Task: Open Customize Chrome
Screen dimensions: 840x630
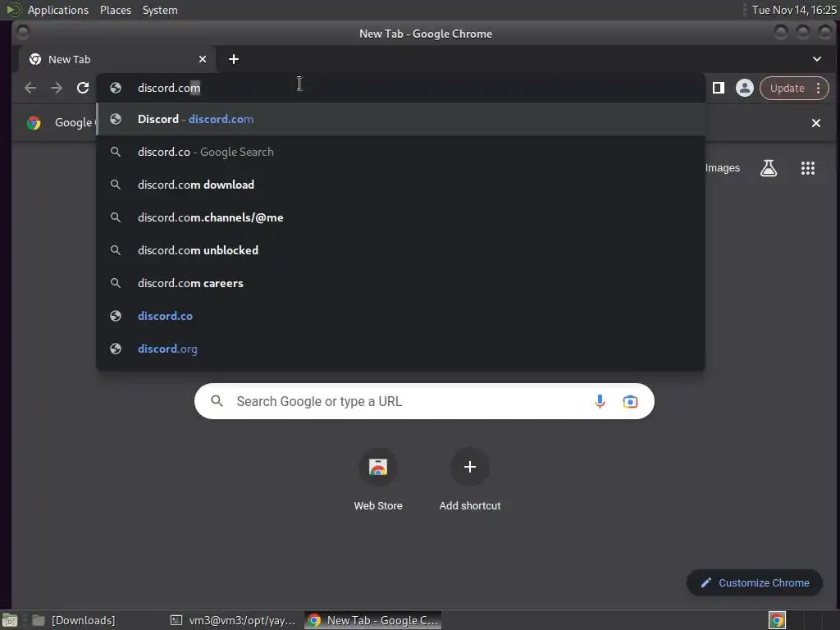Action: click(x=755, y=583)
